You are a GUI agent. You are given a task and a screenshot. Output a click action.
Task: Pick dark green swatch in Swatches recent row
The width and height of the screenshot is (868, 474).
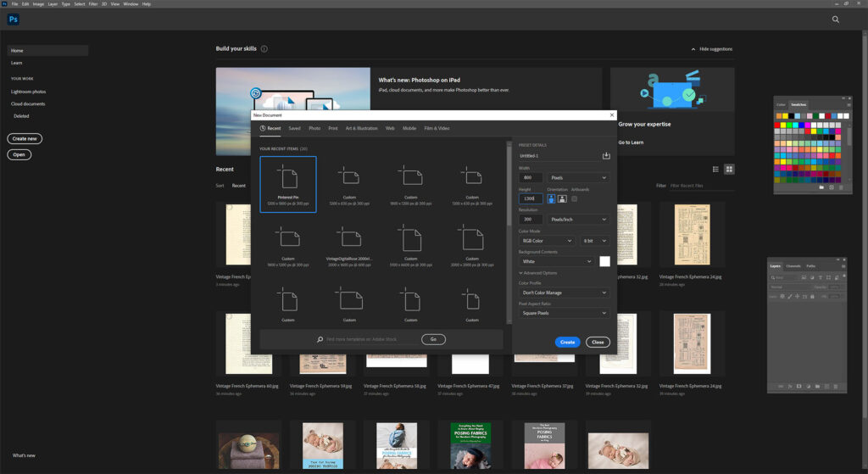click(816, 115)
